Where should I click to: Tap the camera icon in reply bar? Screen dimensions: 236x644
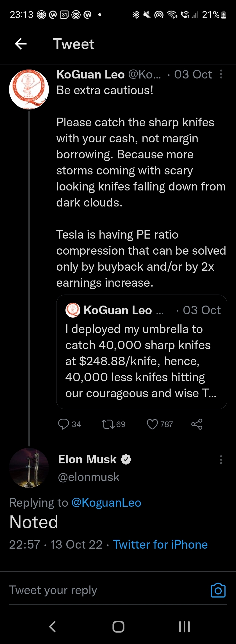(218, 590)
